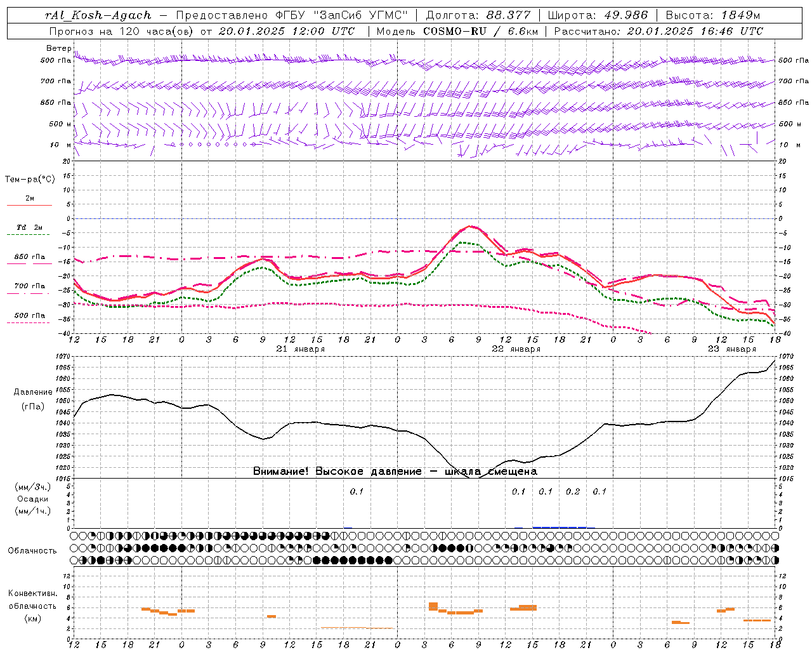
Task: Click the 21 января date label
Action: coord(301,349)
